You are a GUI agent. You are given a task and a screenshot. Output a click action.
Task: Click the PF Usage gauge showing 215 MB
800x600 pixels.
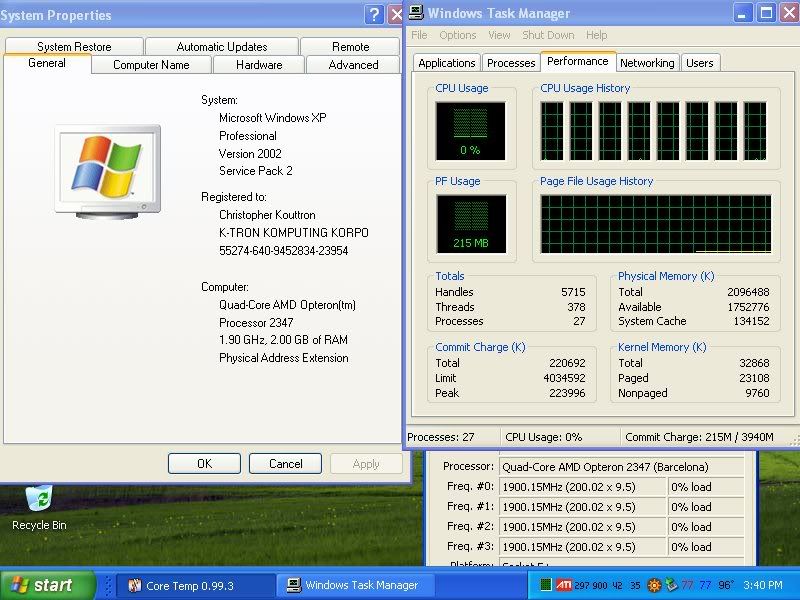tap(471, 224)
